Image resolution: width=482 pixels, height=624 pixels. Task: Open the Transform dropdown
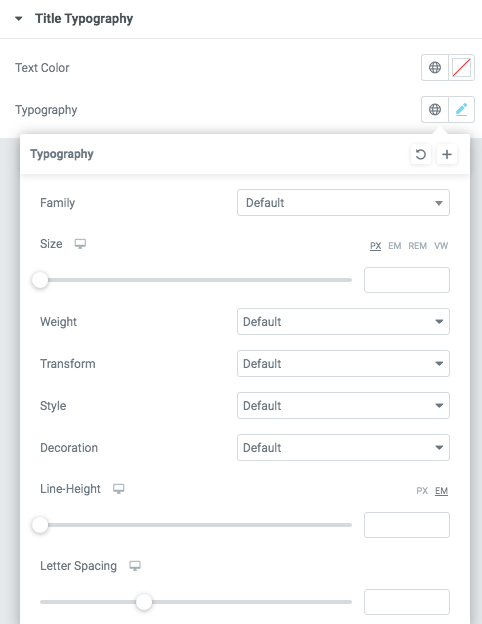tap(343, 363)
